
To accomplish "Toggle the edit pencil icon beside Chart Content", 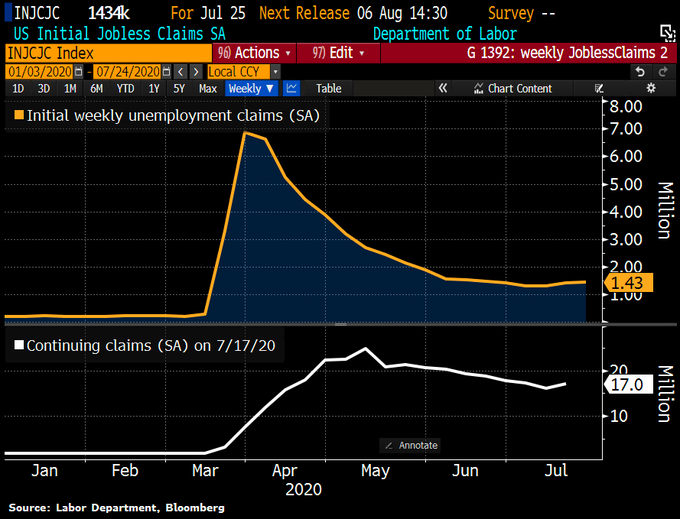I will tap(599, 88).
